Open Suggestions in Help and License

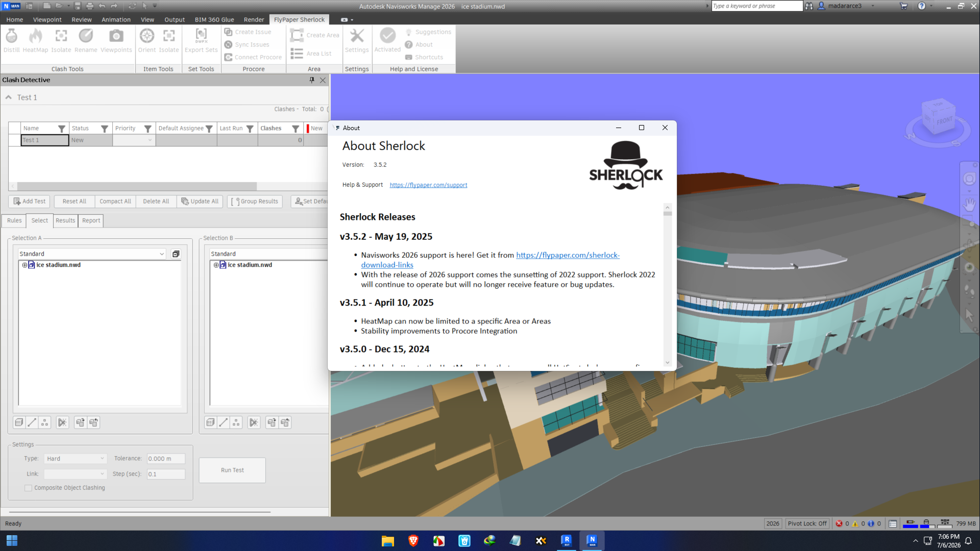428,32
